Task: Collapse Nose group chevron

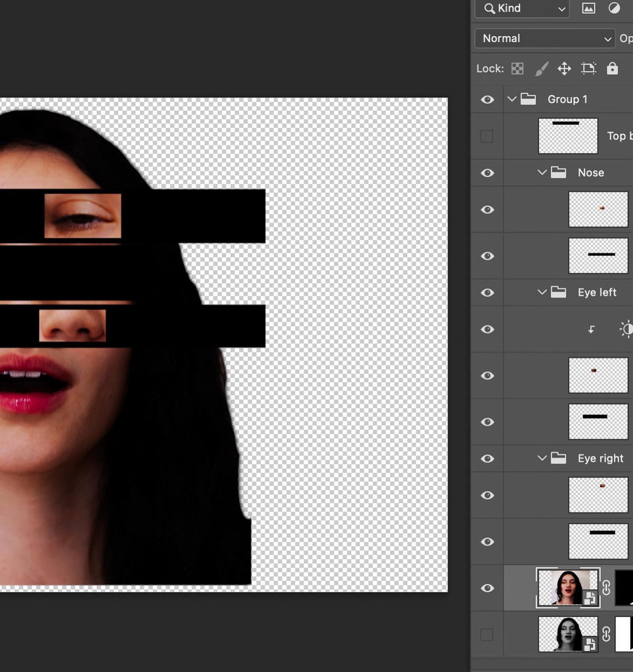Action: 542,173
